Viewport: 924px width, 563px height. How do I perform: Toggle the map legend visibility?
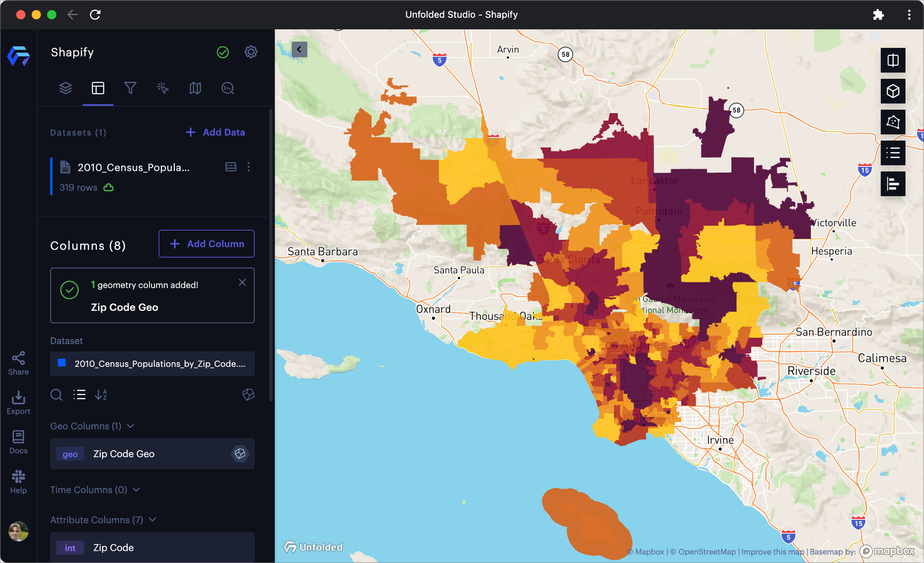click(x=893, y=153)
